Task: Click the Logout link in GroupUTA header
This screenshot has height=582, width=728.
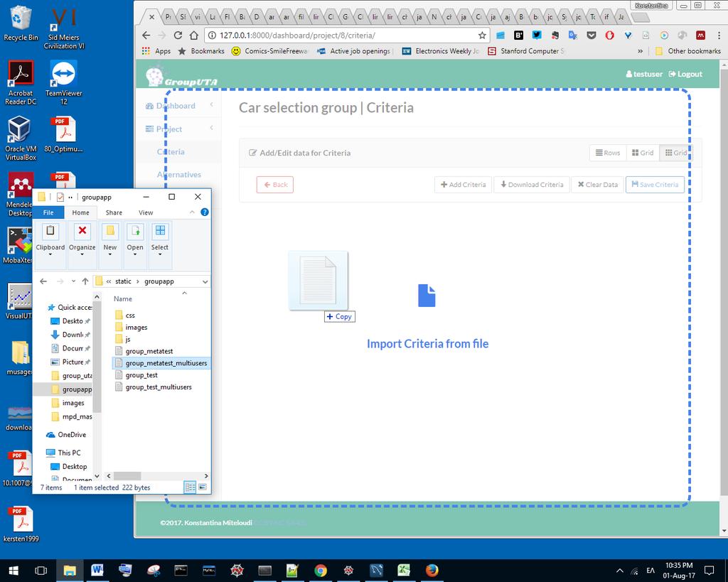Action: click(x=685, y=74)
